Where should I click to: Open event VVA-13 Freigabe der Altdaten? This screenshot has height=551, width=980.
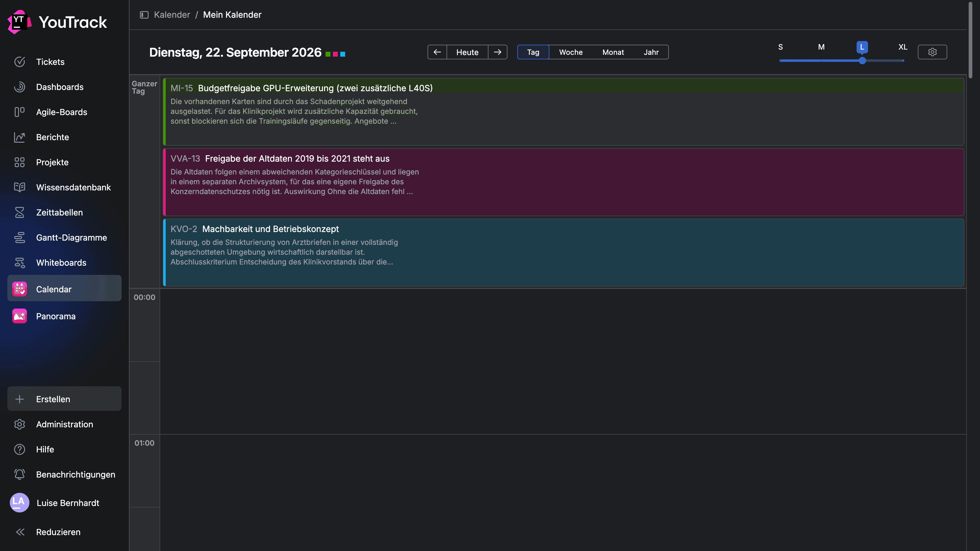tap(563, 182)
